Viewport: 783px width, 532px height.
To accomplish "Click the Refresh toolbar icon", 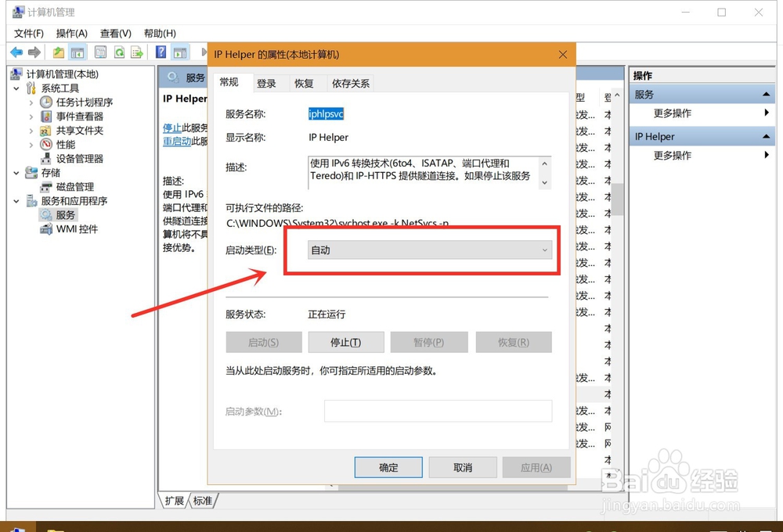I will 119,52.
